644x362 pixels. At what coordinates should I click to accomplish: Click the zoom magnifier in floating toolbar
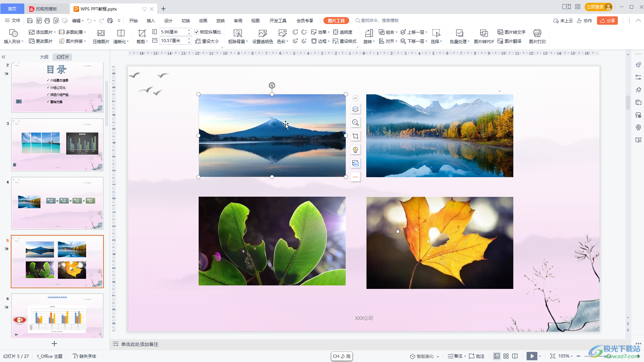pyautogui.click(x=355, y=123)
